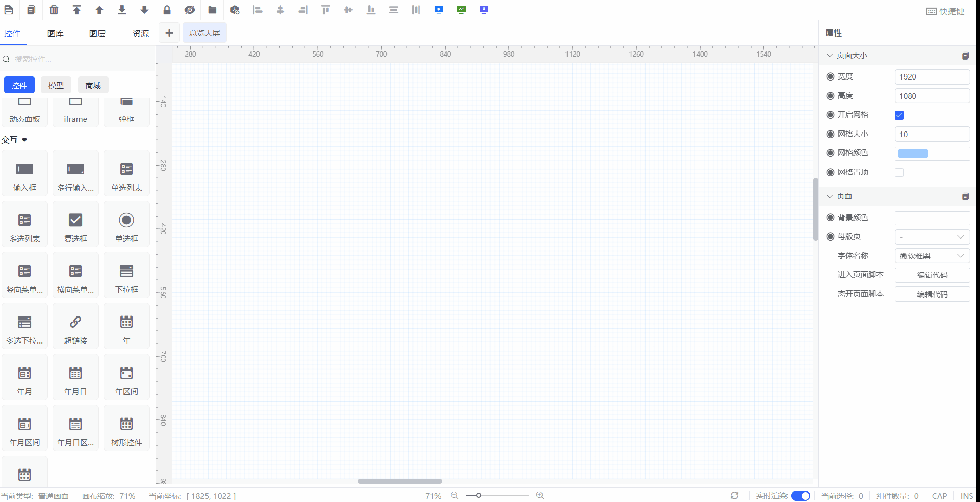Uncheck the 开启网格 checkbox
The width and height of the screenshot is (980, 502).
click(x=899, y=115)
